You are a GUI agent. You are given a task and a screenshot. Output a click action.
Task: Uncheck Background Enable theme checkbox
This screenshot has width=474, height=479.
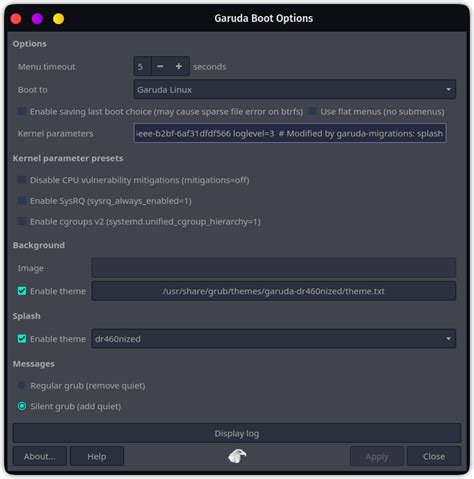(x=22, y=291)
